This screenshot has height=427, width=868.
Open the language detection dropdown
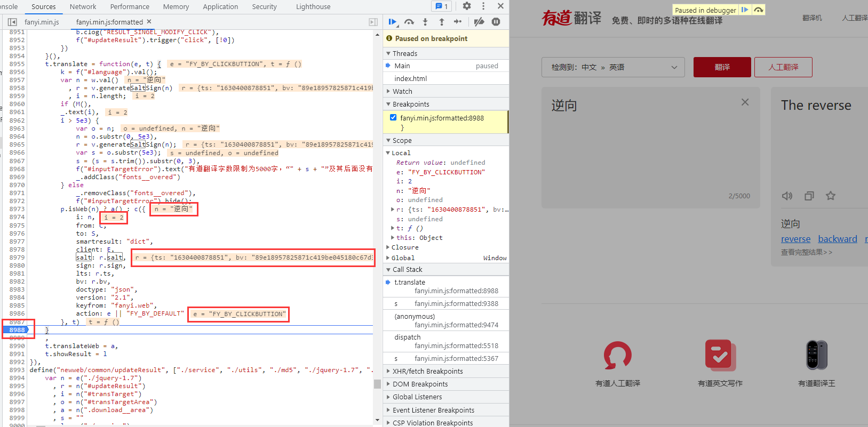coord(614,67)
